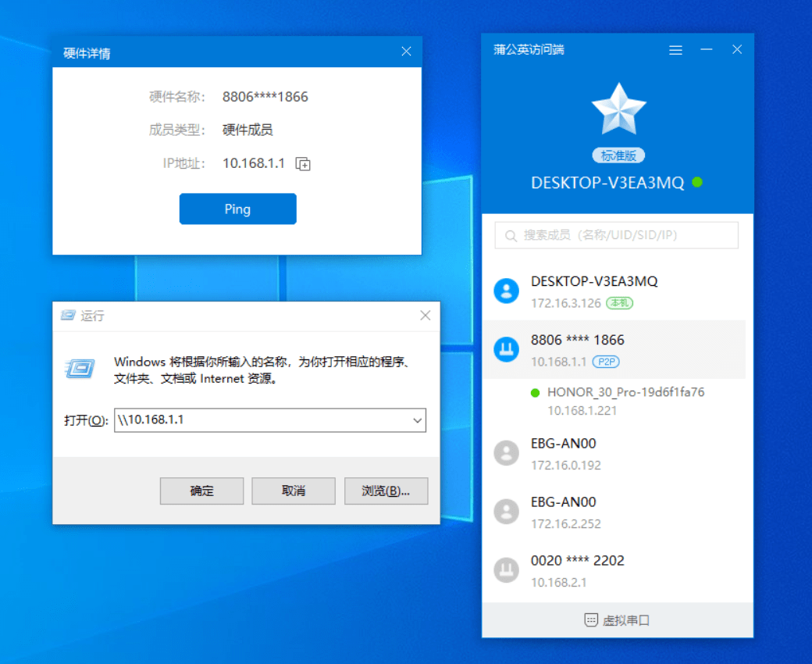Click the 打开 text field containing \\10.168.1.1

[x=262, y=420]
